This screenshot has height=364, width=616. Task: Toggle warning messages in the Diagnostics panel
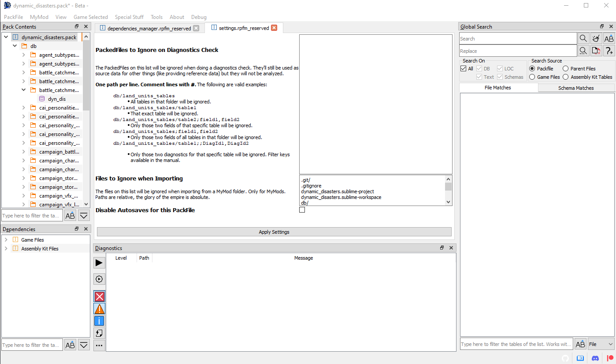coord(99,309)
